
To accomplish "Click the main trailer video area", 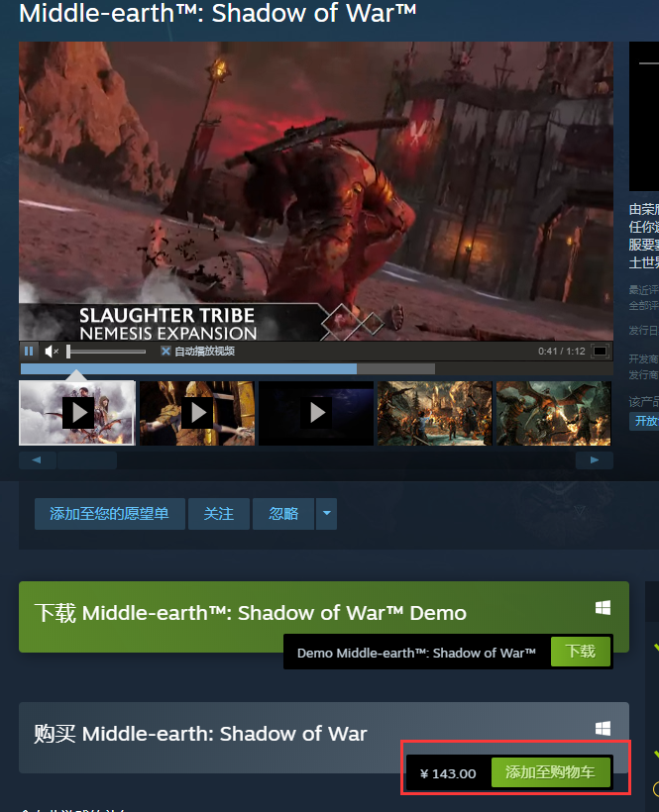I will click(x=316, y=191).
